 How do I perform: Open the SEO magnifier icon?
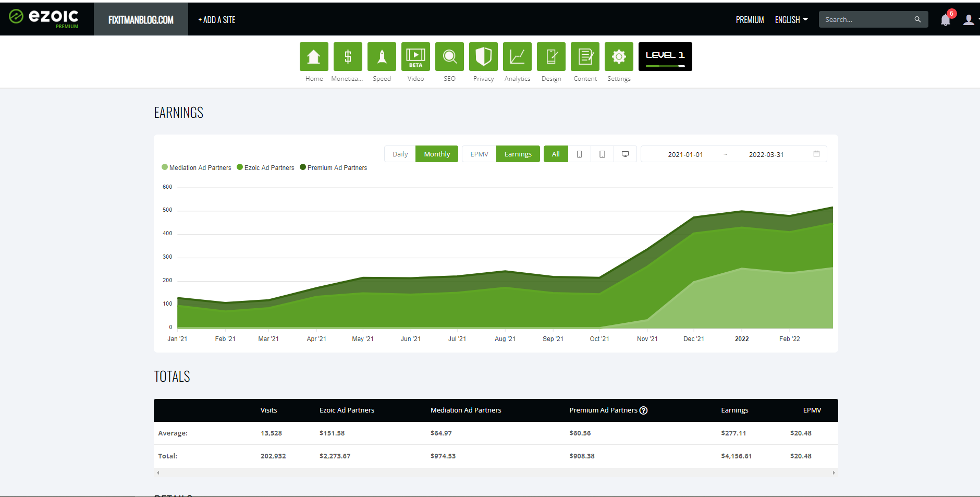click(449, 56)
